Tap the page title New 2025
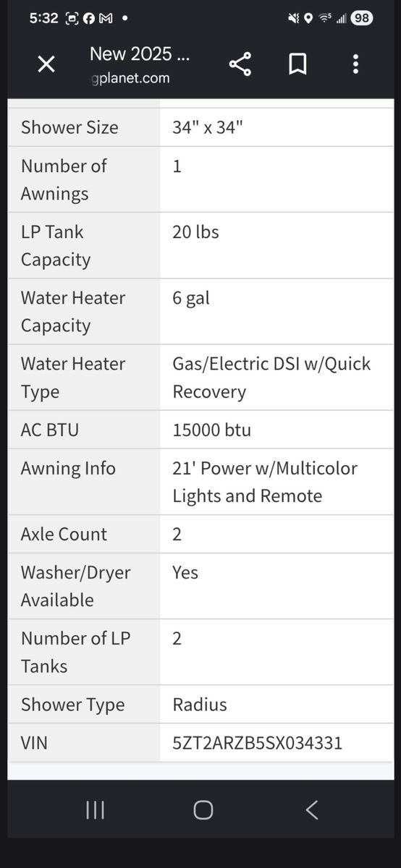This screenshot has width=401, height=868. (140, 54)
